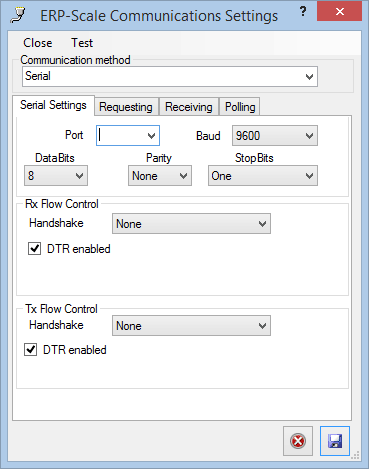The height and width of the screenshot is (469, 369).
Task: Open the DataBits dropdown
Action: 56,176
